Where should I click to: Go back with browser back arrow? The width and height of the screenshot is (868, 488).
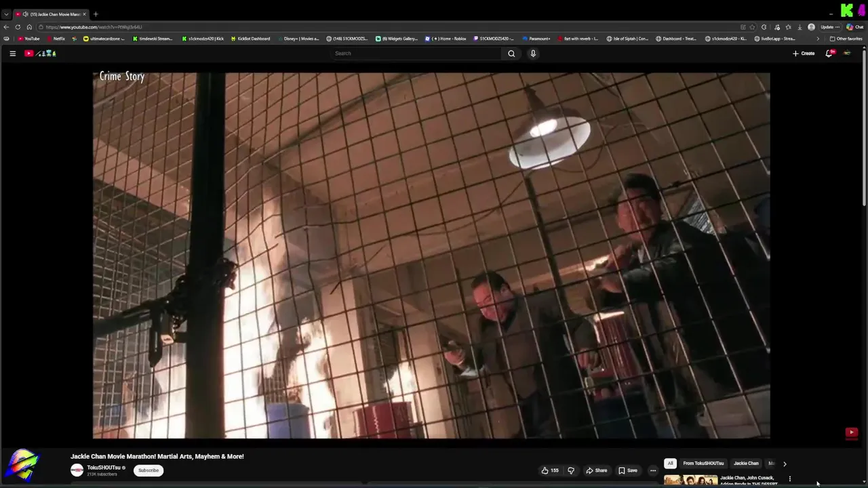[6, 27]
